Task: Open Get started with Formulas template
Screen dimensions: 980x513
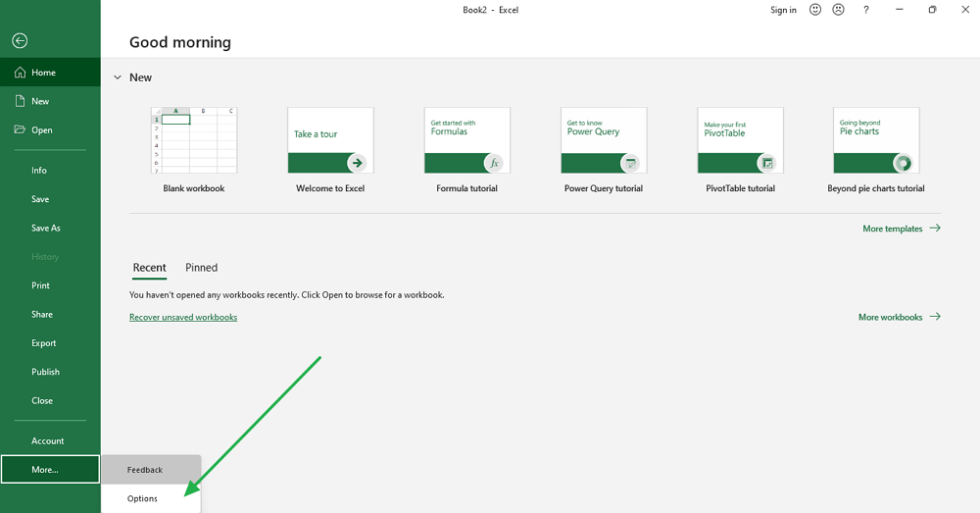Action: pyautogui.click(x=466, y=140)
